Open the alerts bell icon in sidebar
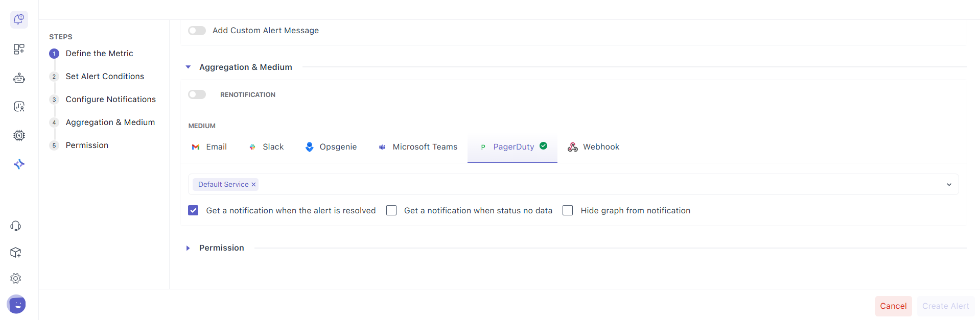 tap(19, 19)
